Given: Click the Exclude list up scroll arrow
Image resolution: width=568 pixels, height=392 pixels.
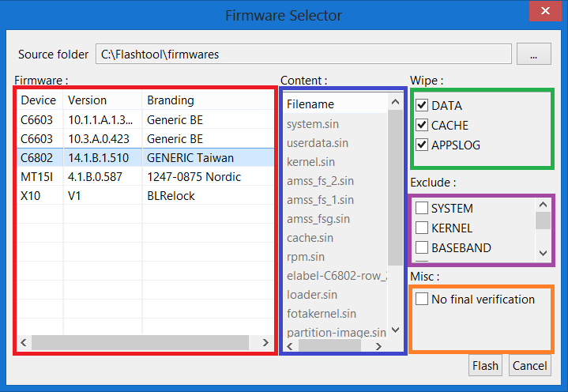Looking at the screenshot, I should click(543, 205).
